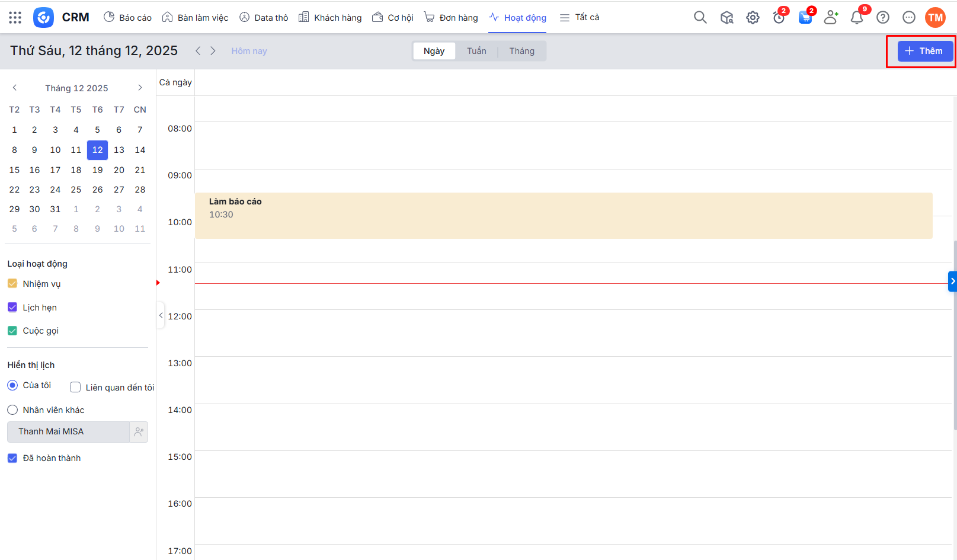Click the add user icon in header

coord(831,18)
